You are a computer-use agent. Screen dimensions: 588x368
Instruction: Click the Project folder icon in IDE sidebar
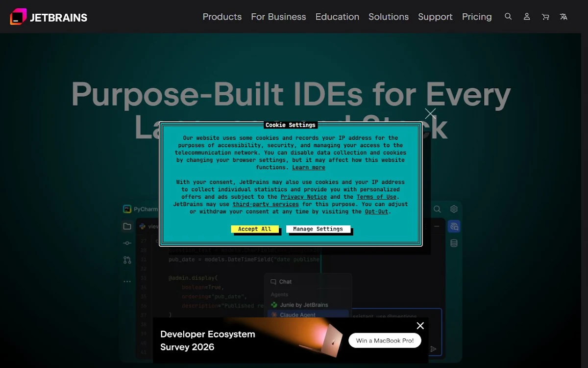click(127, 226)
